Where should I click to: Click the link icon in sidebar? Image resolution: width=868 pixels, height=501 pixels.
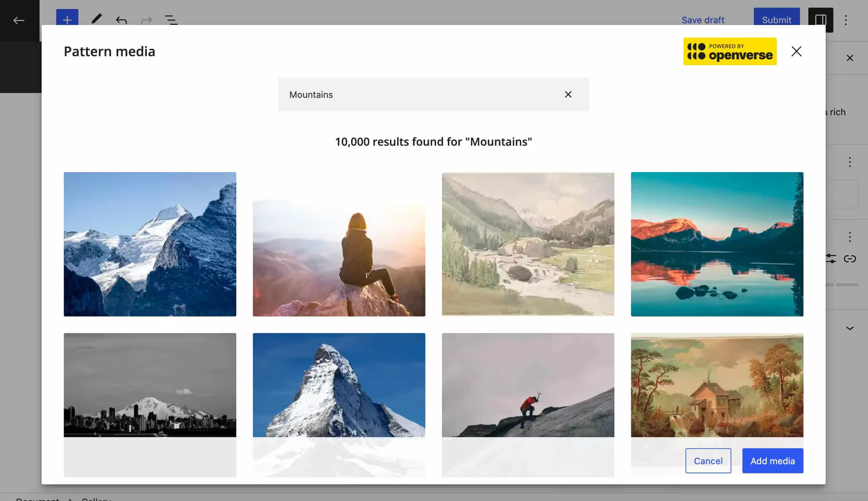click(850, 259)
